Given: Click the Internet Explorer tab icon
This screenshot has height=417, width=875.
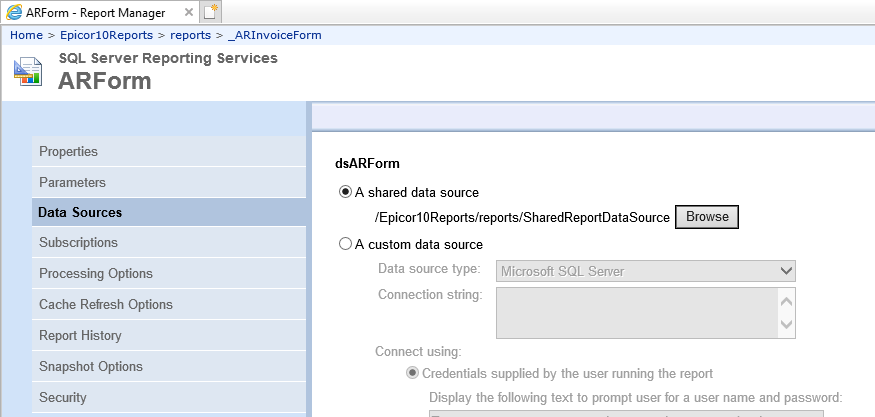Looking at the screenshot, I should click(15, 12).
